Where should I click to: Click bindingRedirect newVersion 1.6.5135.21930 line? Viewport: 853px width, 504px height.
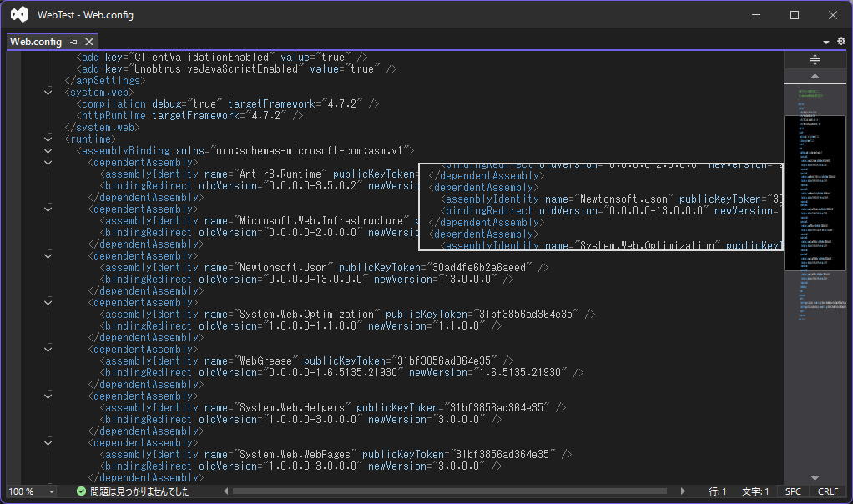tap(341, 373)
